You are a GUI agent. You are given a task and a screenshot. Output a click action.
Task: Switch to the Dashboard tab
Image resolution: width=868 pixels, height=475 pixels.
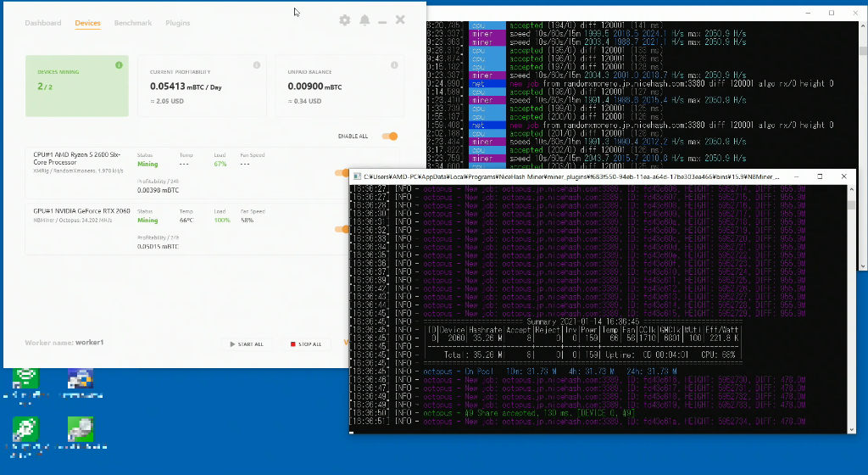coord(43,23)
